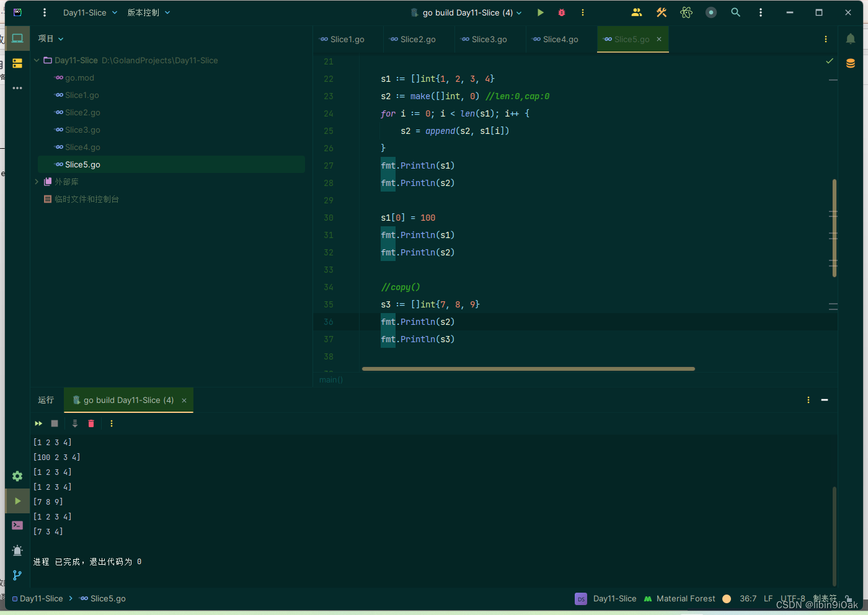
Task: Click the editor vertical scrollbar thumb
Action: pyautogui.click(x=835, y=228)
